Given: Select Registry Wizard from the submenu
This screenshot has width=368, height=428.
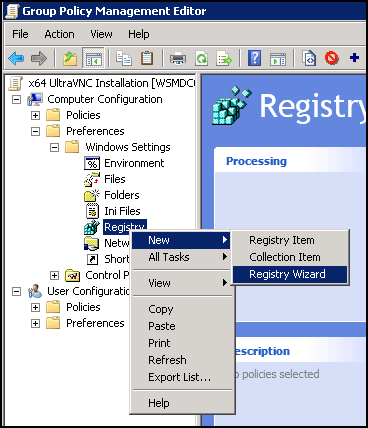Looking at the screenshot, I should pos(290,274).
